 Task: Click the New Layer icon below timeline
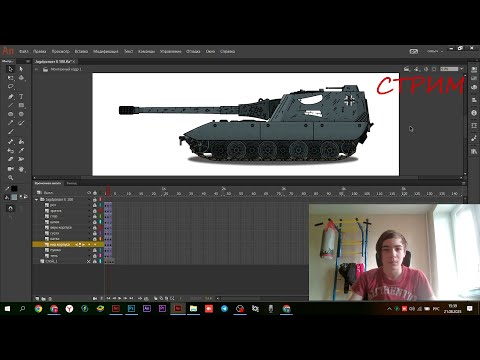point(37,299)
